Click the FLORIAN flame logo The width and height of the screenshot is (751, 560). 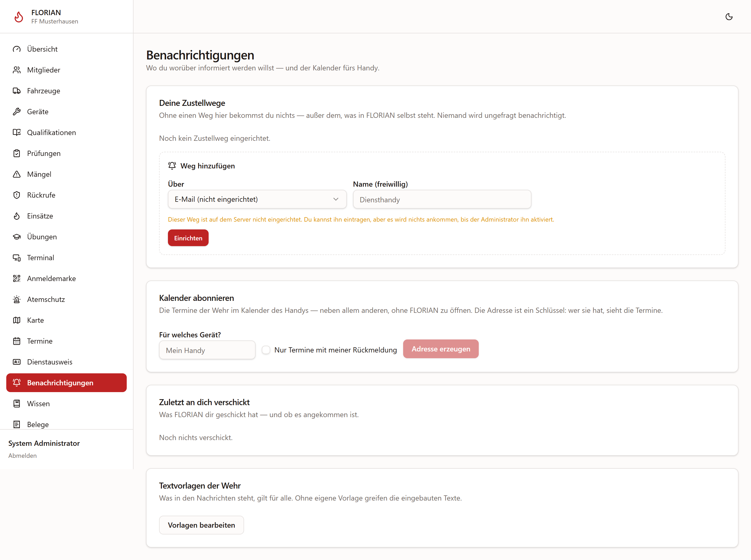(19, 17)
